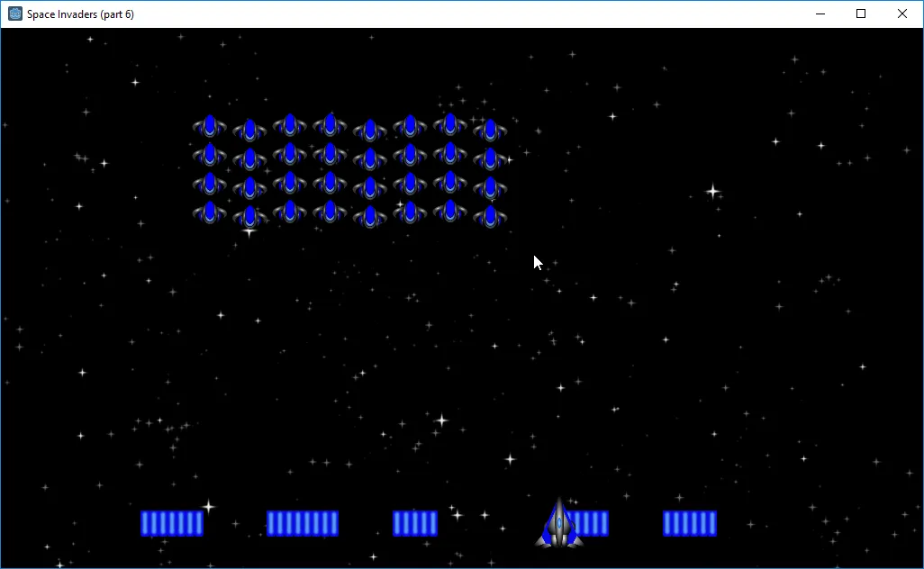
Task: Click the shield partly hidden behind the ship
Action: 588,523
